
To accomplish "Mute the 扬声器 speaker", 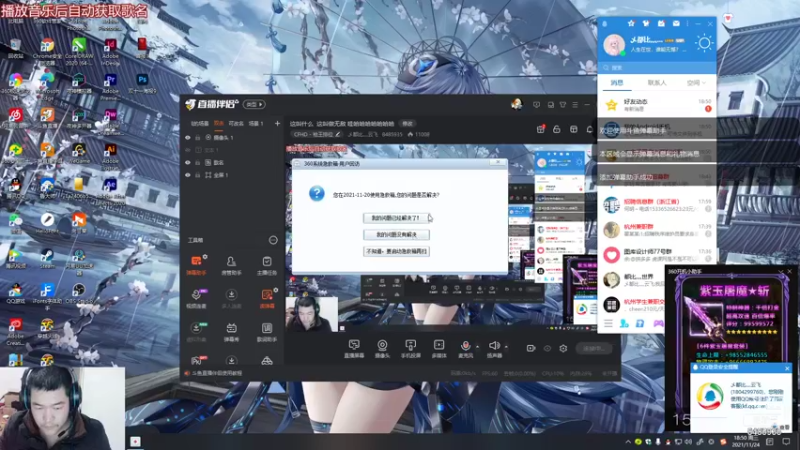I will click(493, 349).
